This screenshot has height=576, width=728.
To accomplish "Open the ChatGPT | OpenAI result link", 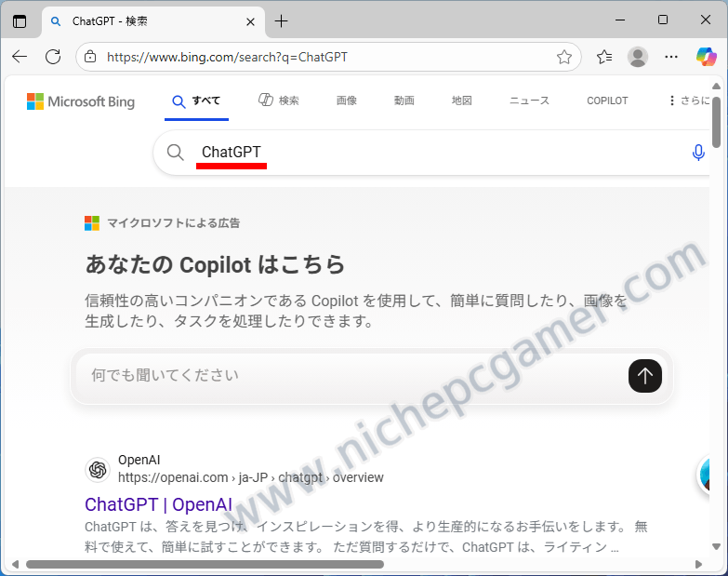I will 158,504.
